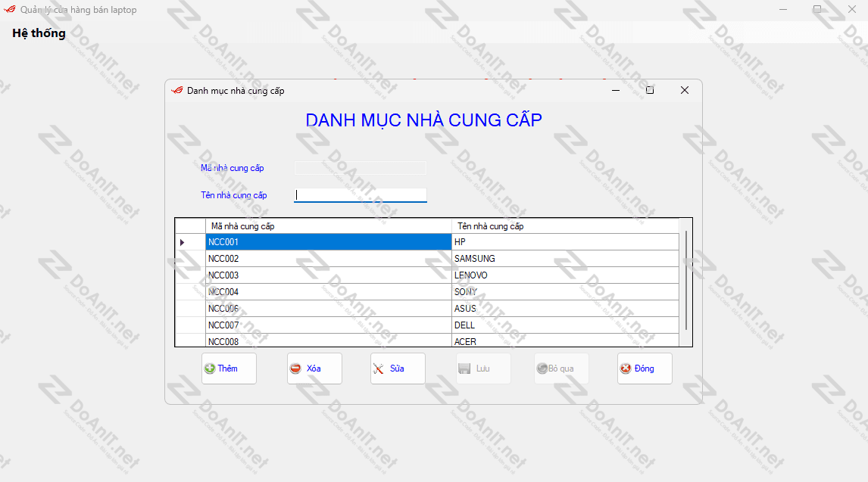The width and height of the screenshot is (868, 482).
Task: Select the SONY supplier name cell
Action: coord(565,292)
